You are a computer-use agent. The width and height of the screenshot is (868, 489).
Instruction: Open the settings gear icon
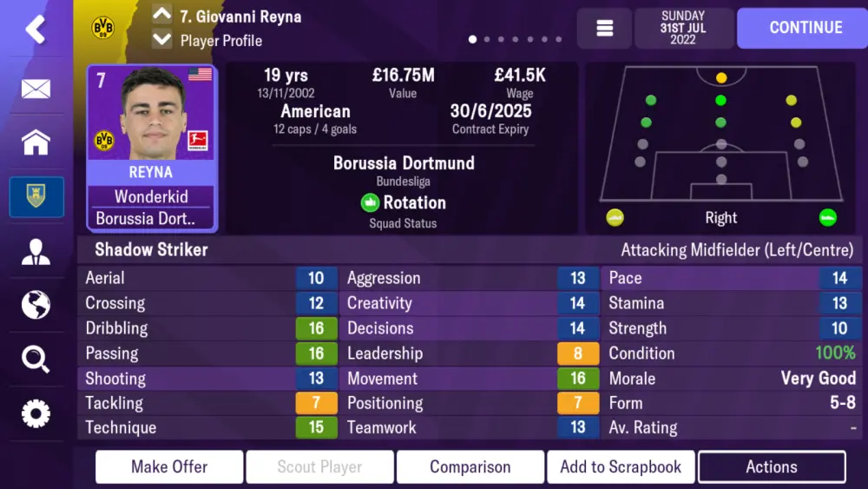36,413
